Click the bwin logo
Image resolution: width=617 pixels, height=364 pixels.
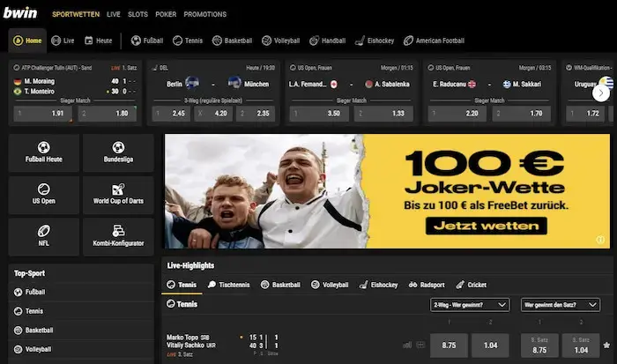tap(20, 13)
